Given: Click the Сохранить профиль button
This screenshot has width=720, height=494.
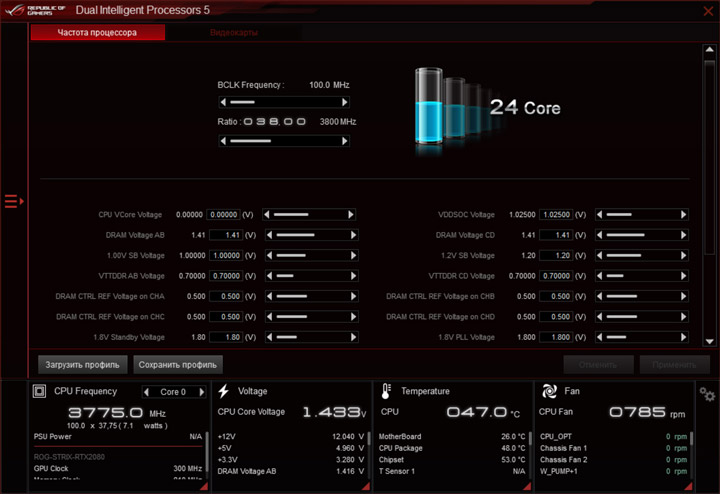Looking at the screenshot, I should coord(178,365).
